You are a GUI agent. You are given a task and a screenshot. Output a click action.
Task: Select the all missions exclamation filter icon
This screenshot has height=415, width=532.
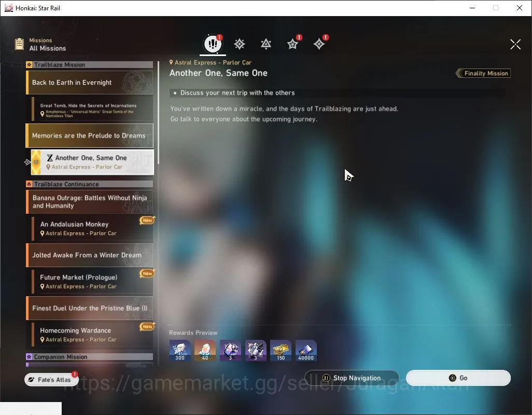213,44
